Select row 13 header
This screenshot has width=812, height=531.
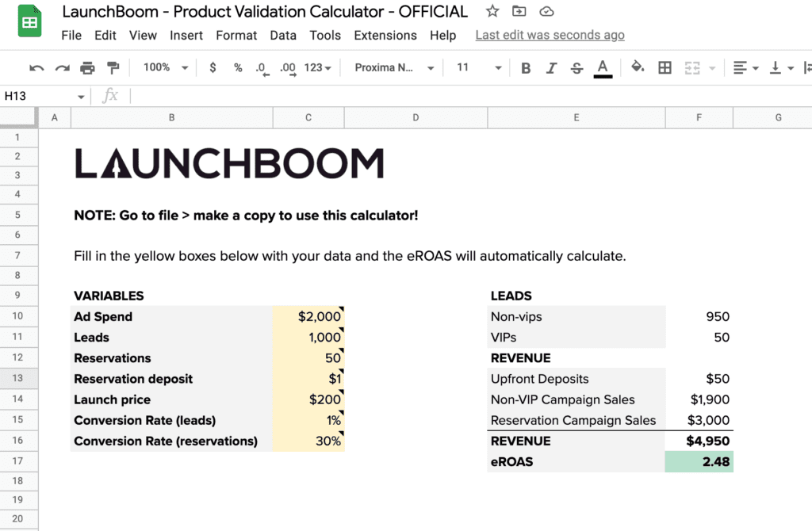tap(19, 378)
